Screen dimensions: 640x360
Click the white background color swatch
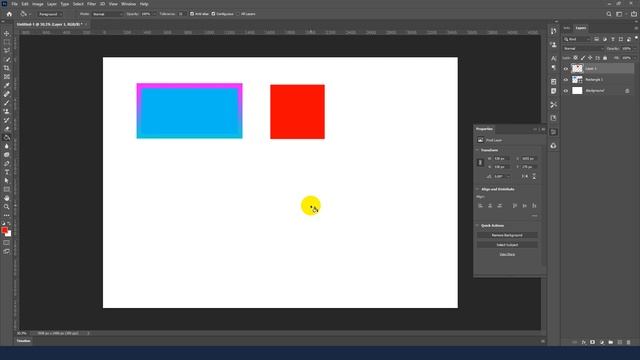(9, 234)
